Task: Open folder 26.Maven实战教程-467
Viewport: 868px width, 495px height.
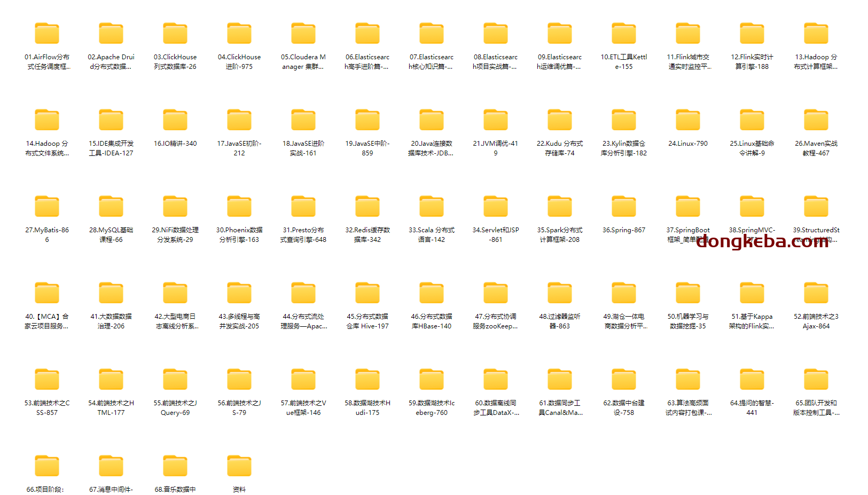Action: (816, 120)
